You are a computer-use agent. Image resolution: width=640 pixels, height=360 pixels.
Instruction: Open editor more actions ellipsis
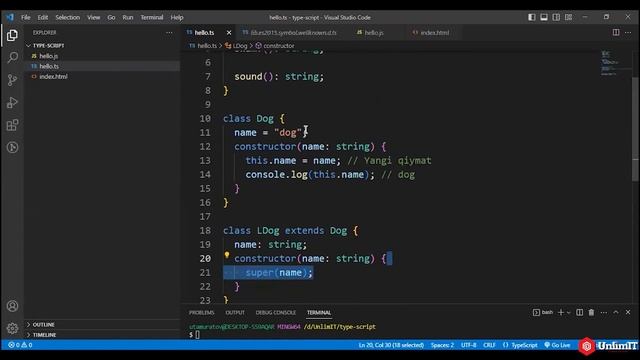[x=628, y=32]
